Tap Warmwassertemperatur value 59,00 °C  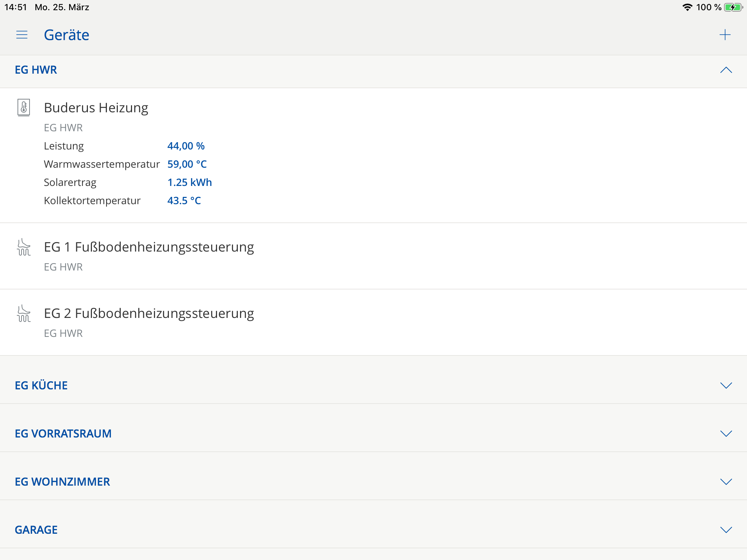coord(187,164)
